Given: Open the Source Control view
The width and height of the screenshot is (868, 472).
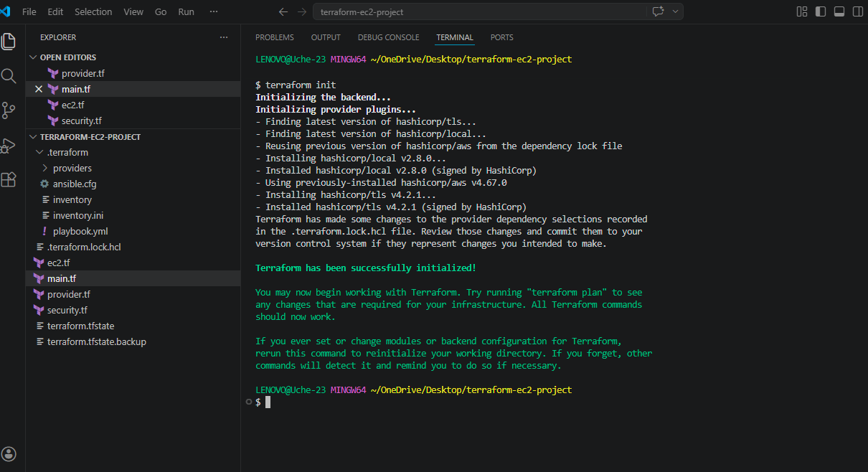Looking at the screenshot, I should tap(9, 110).
